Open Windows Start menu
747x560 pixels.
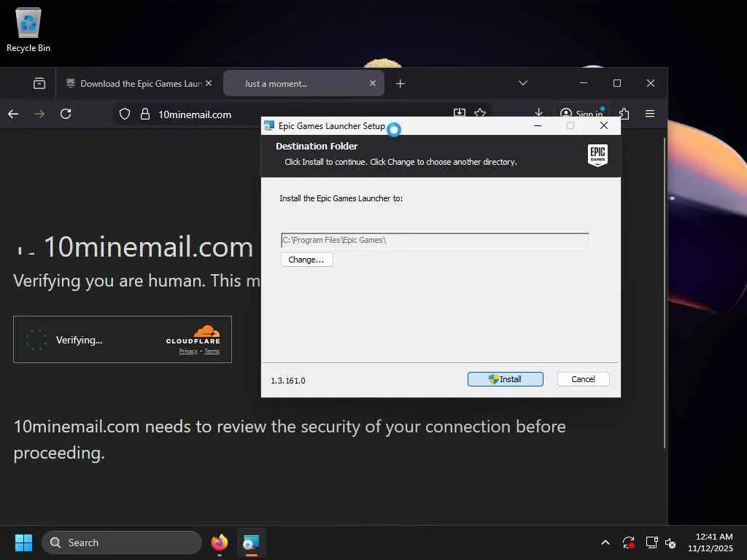point(23,542)
